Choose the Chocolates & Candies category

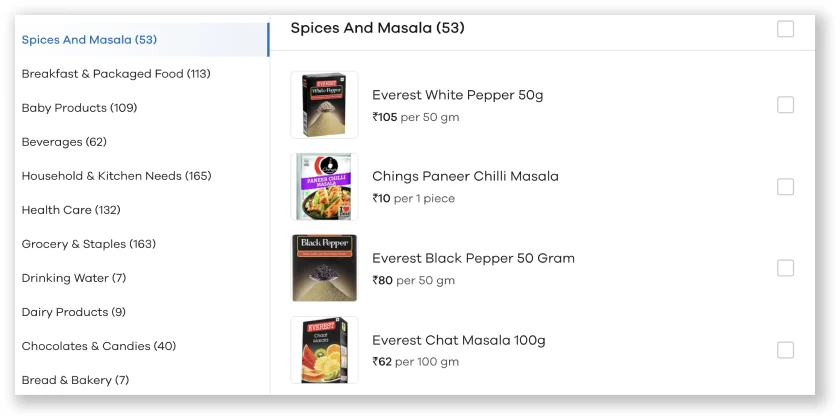tap(99, 346)
